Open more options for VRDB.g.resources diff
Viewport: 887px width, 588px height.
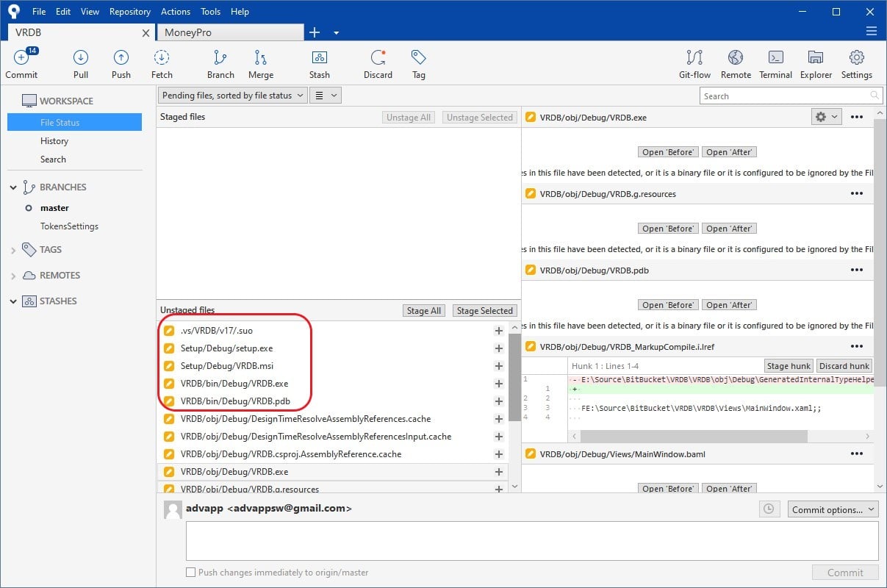pos(856,194)
